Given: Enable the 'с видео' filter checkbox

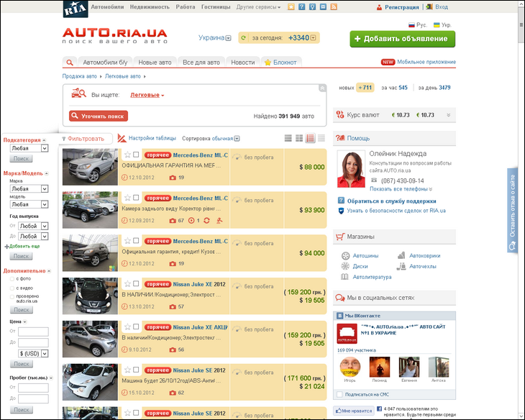Looking at the screenshot, I should (x=12, y=288).
